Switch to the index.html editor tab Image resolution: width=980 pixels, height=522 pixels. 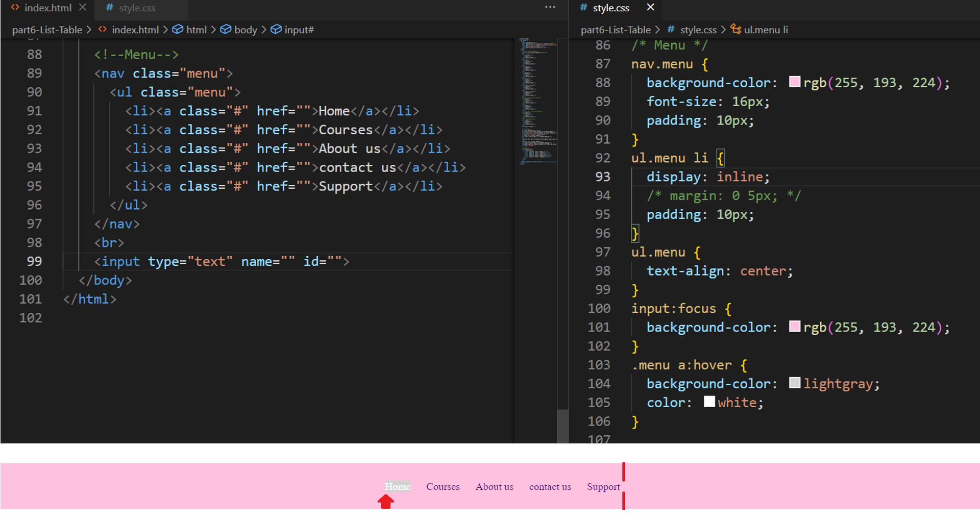tap(48, 8)
